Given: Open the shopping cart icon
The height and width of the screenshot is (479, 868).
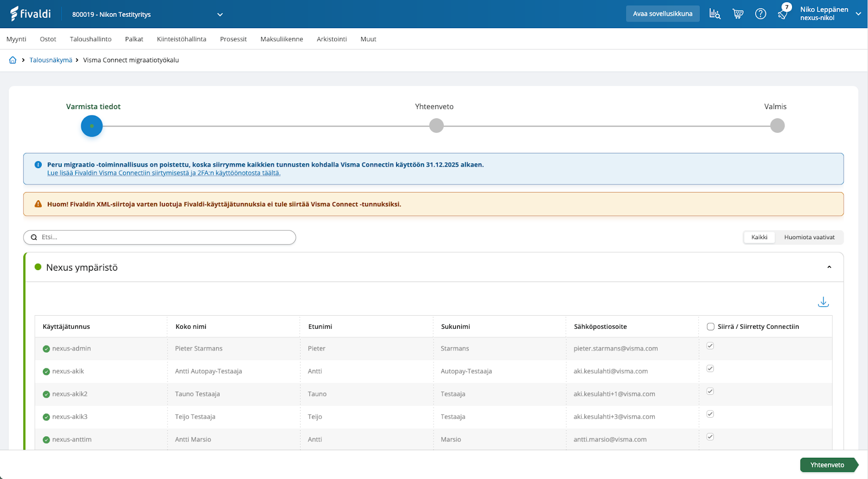Looking at the screenshot, I should (738, 14).
